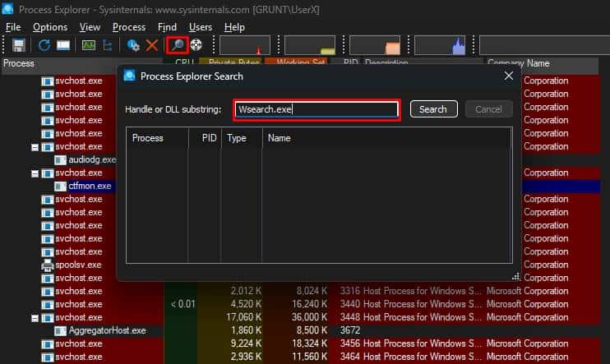Viewport: 610px width, 364px height.
Task: Open the Users menu
Action: 201,27
